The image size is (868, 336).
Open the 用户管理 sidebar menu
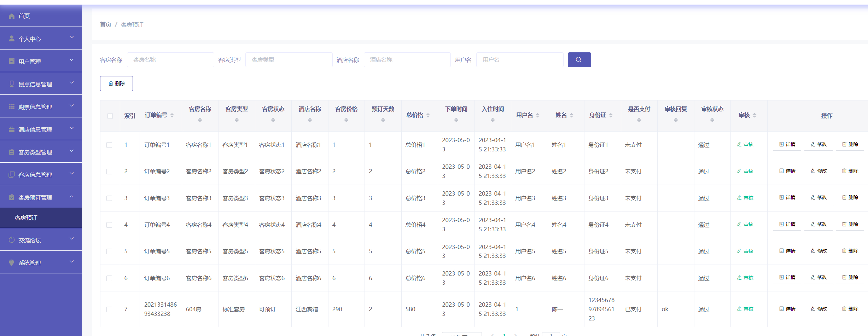tap(41, 61)
